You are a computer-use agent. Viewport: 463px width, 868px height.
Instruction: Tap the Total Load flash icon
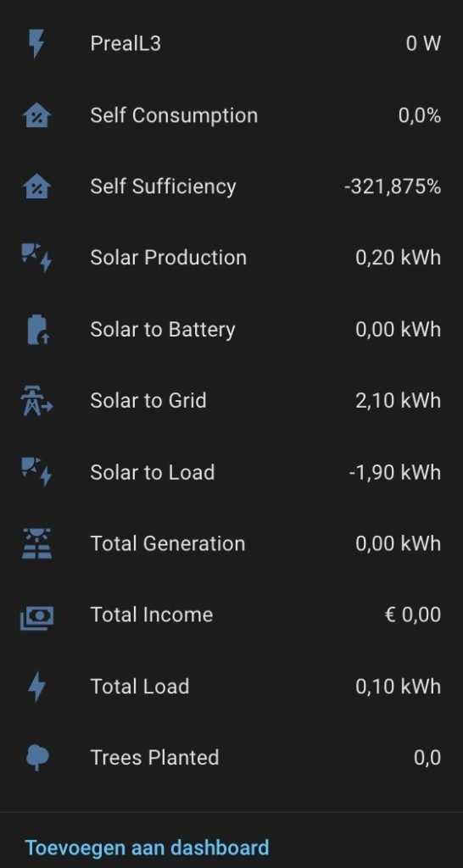pyautogui.click(x=36, y=687)
